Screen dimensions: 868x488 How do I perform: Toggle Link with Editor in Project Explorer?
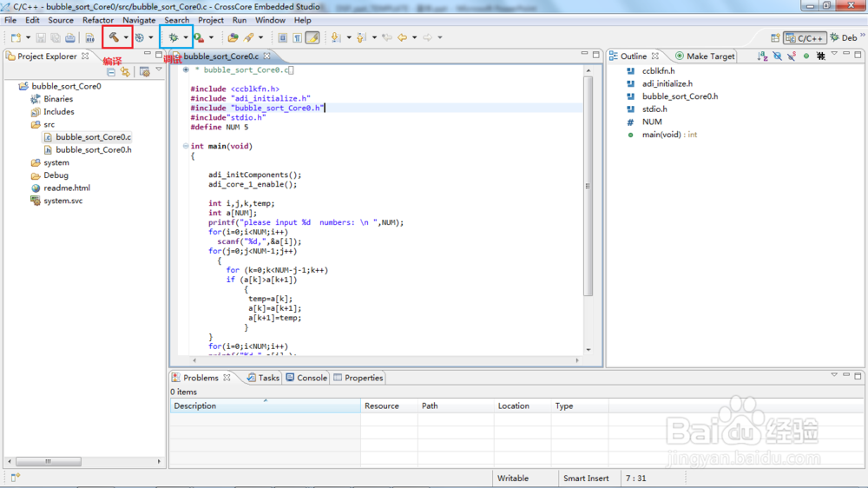click(126, 72)
